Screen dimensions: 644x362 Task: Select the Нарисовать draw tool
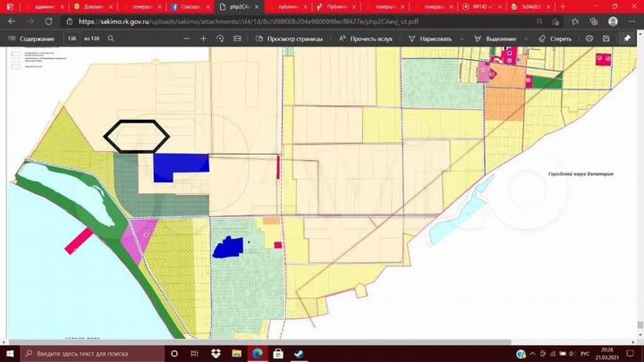pyautogui.click(x=430, y=38)
